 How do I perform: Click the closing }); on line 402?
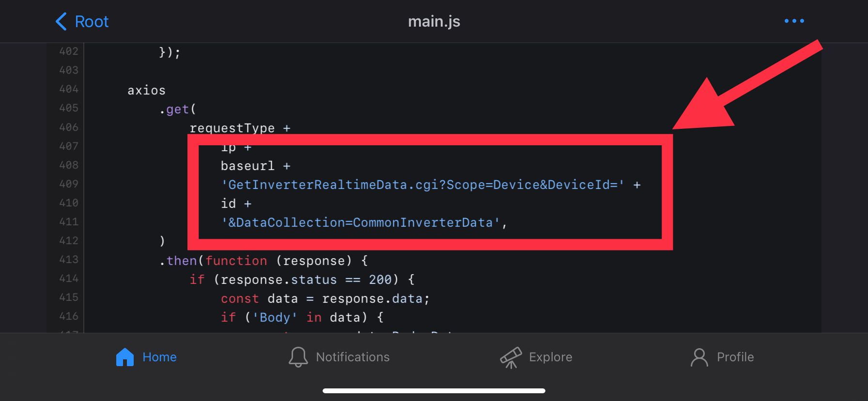(x=170, y=52)
